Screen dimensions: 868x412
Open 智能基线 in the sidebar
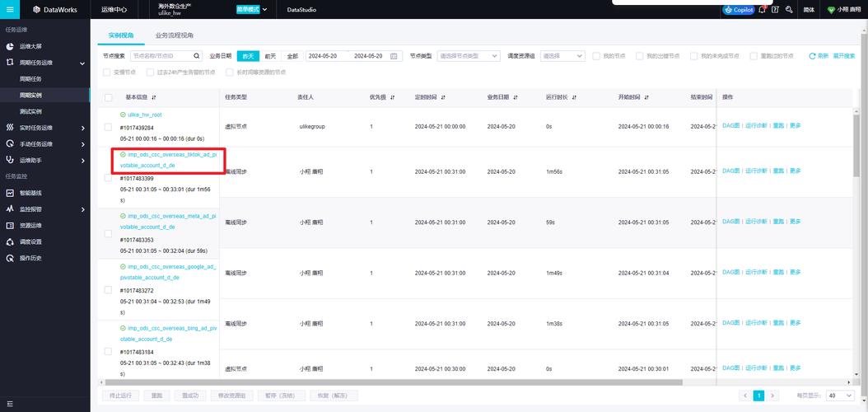click(30, 193)
